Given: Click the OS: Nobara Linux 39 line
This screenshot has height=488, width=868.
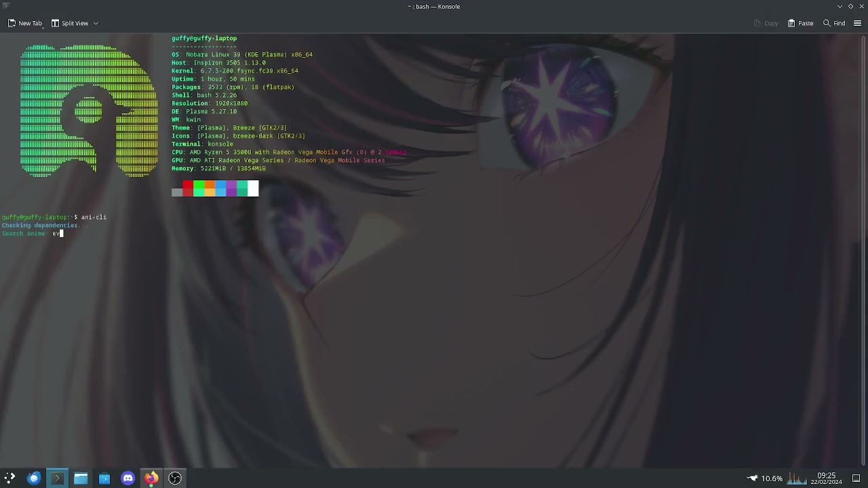Looking at the screenshot, I should pos(242,55).
